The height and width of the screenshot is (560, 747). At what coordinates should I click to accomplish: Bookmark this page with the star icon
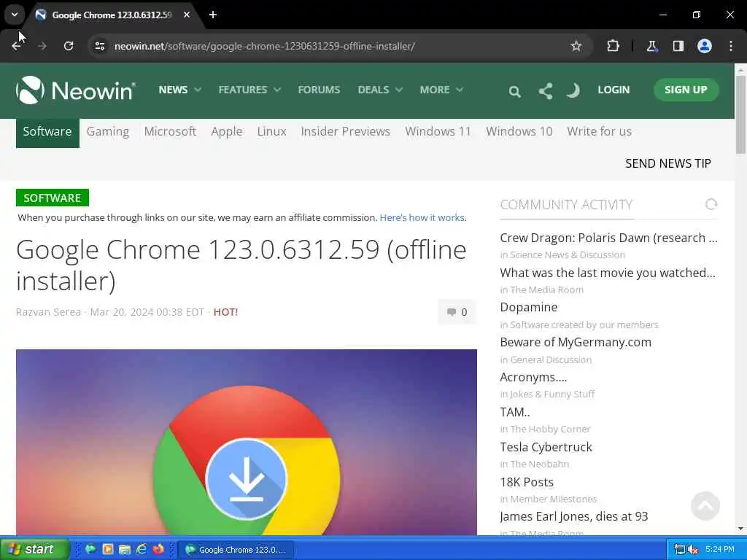tap(576, 46)
